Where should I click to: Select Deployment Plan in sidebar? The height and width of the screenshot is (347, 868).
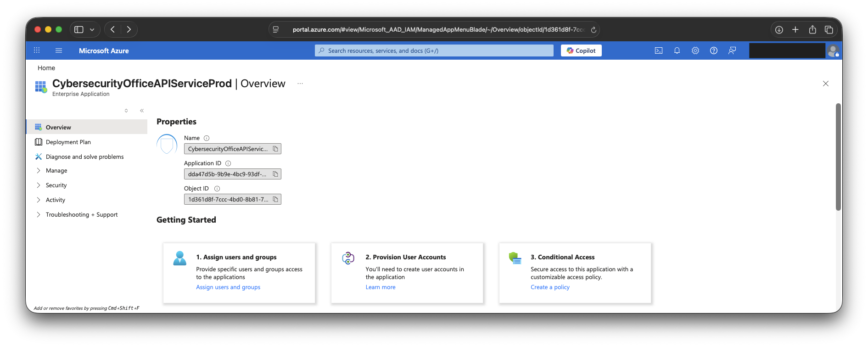68,142
